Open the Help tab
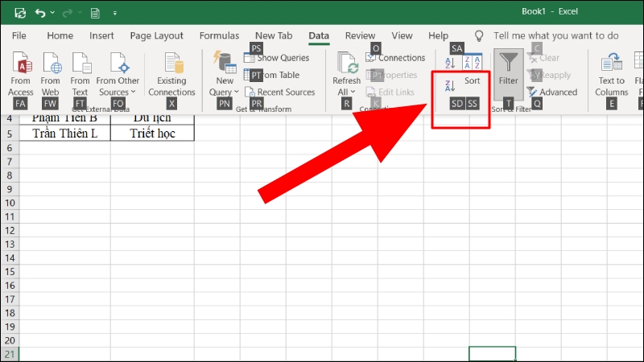This screenshot has width=644, height=362. click(438, 35)
